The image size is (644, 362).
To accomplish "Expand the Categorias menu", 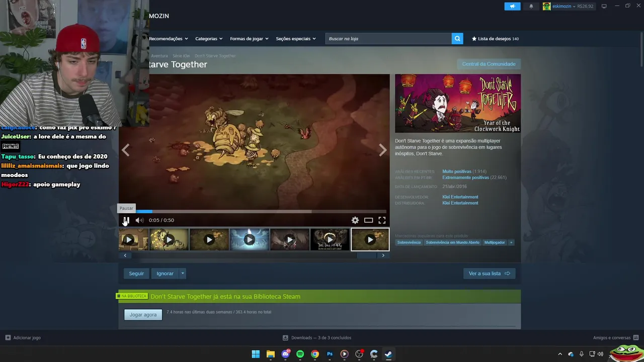I will point(209,39).
